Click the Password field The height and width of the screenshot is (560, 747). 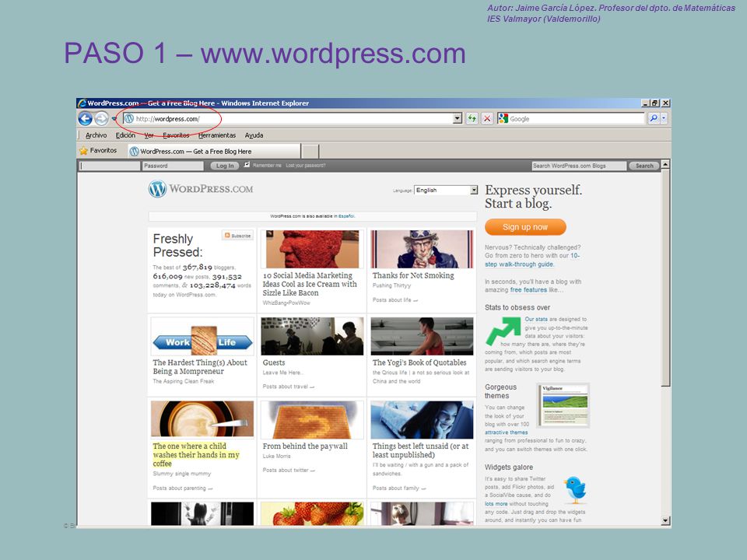(x=173, y=166)
